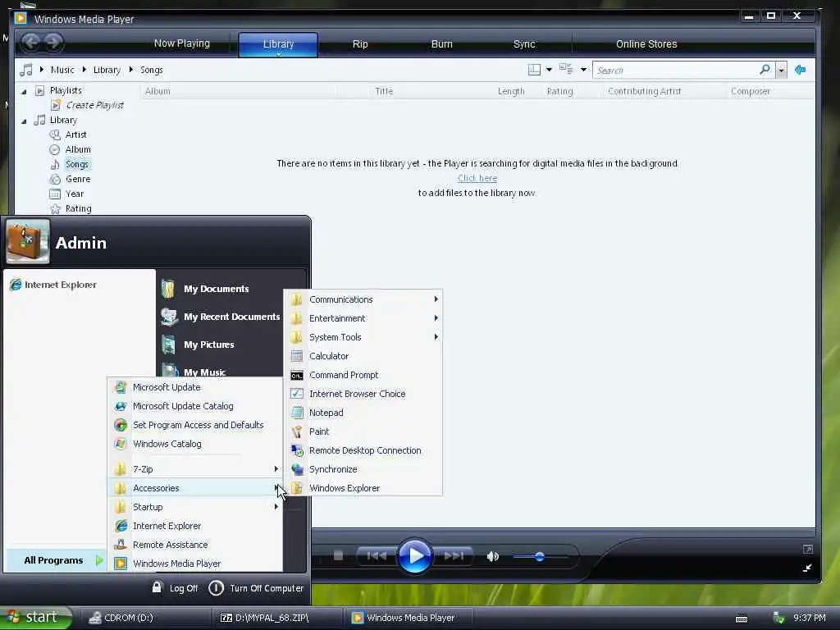Open the search options dropdown arrow
Image resolution: width=840 pixels, height=630 pixels.
click(x=781, y=71)
